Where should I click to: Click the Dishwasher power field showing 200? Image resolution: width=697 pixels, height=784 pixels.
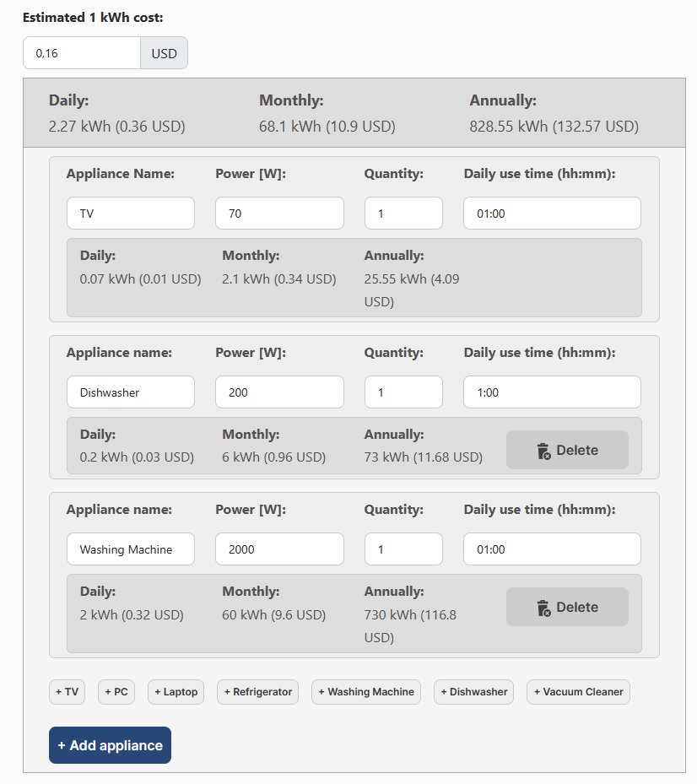point(279,392)
